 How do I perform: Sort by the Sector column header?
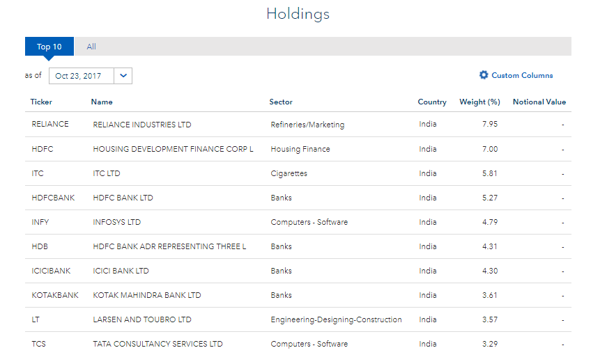coord(281,102)
